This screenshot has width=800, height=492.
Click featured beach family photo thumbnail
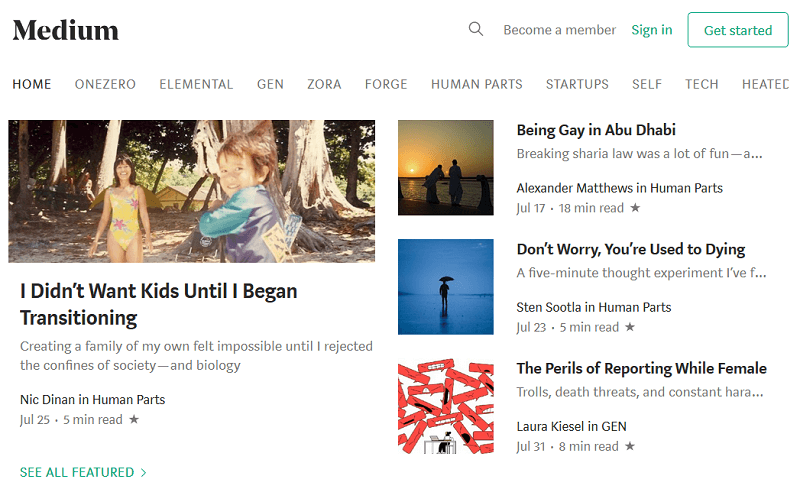coord(191,191)
